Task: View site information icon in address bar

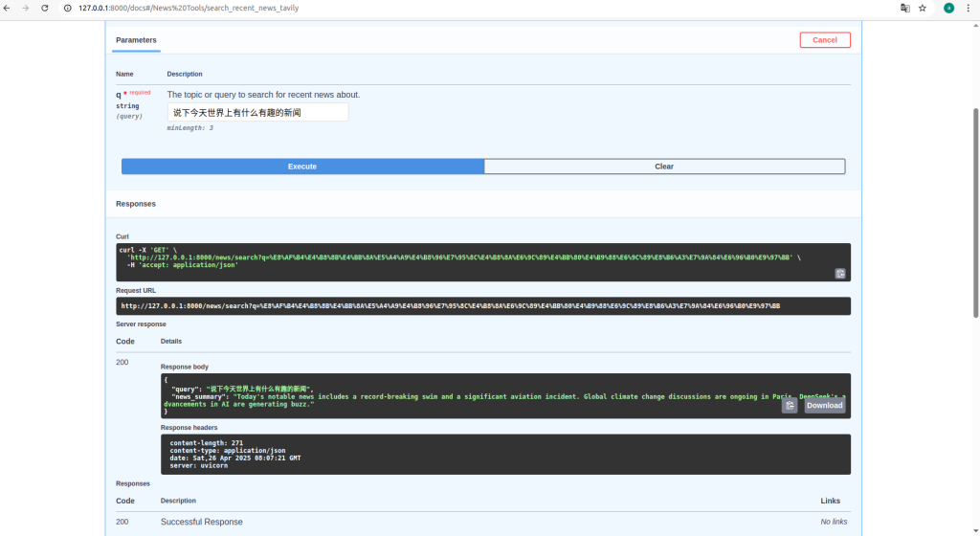Action: click(x=68, y=8)
